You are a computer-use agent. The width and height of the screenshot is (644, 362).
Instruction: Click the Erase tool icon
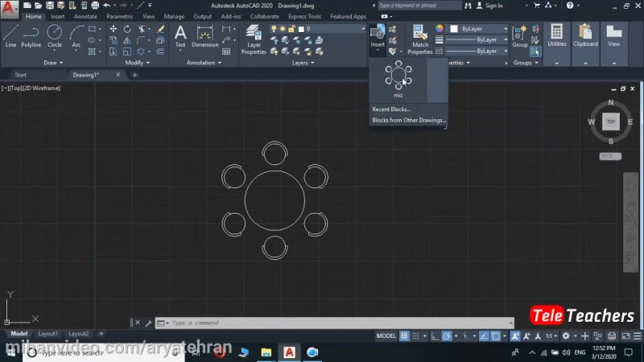160,29
